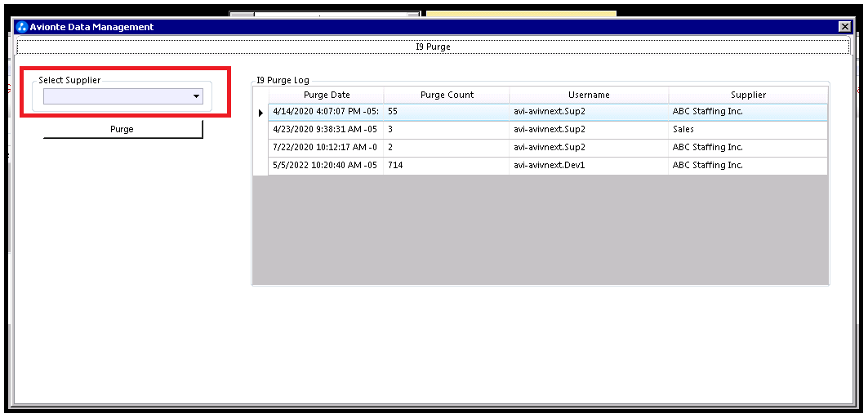Open the Select Supplier dropdown arrow

click(196, 96)
